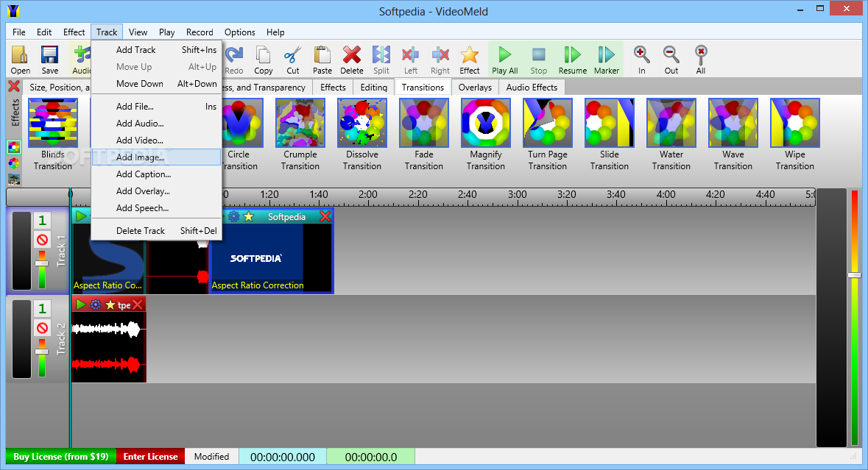Open settings gear on Softpedia clip
868x470 pixels.
pos(234,217)
